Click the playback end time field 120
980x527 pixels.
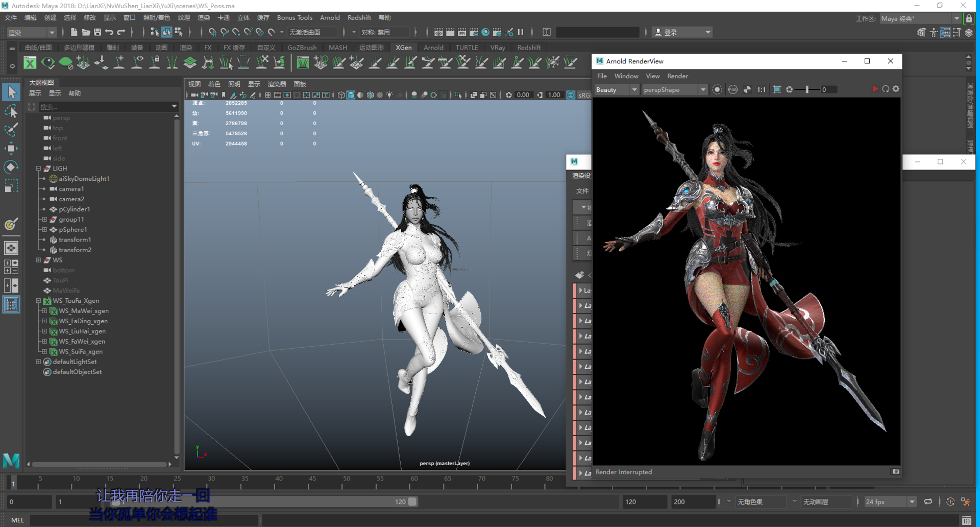tap(644, 502)
